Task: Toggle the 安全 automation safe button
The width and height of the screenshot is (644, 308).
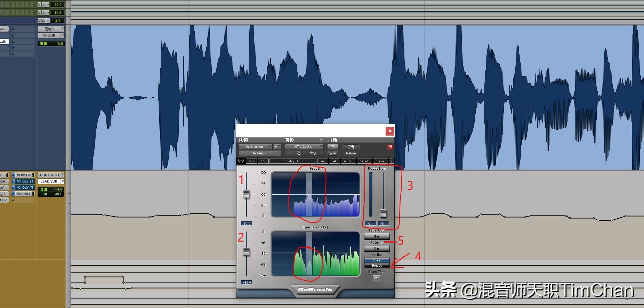Action: [x=333, y=153]
